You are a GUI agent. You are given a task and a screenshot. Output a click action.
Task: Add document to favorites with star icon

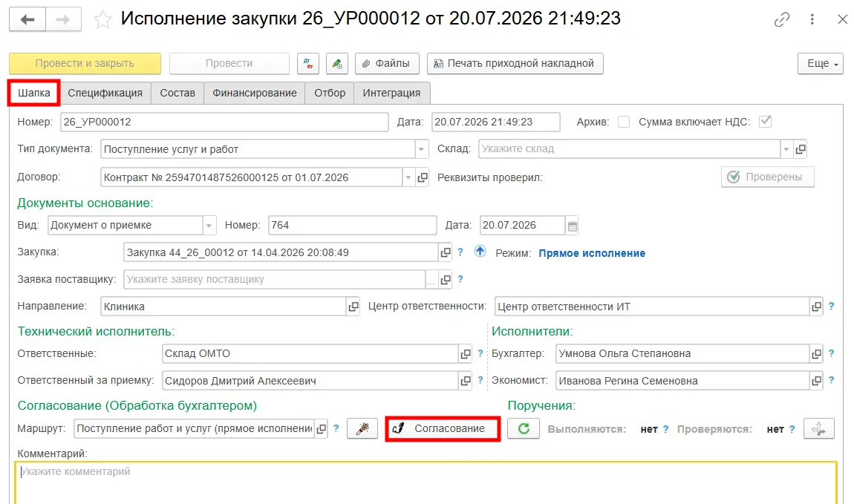pyautogui.click(x=102, y=19)
